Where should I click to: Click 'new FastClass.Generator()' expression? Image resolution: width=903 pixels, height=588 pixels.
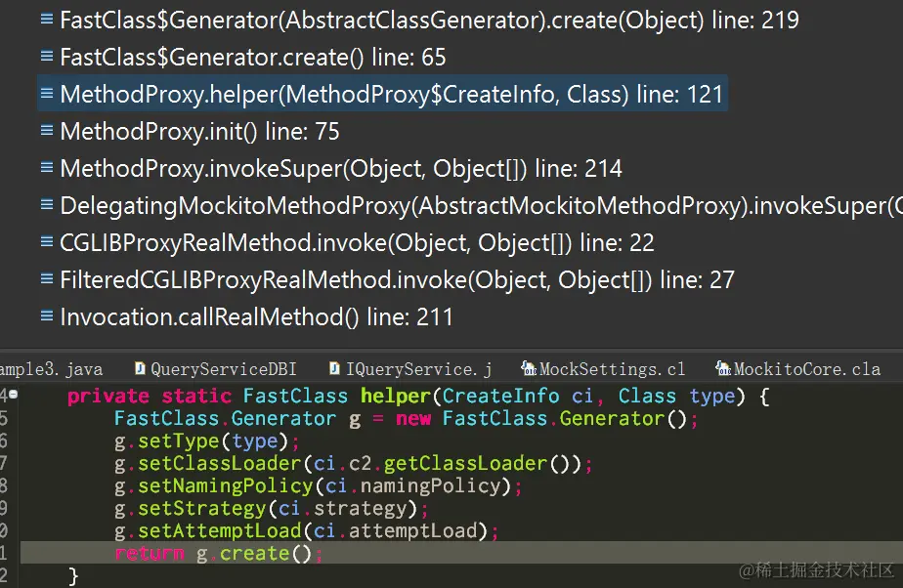pos(541,419)
